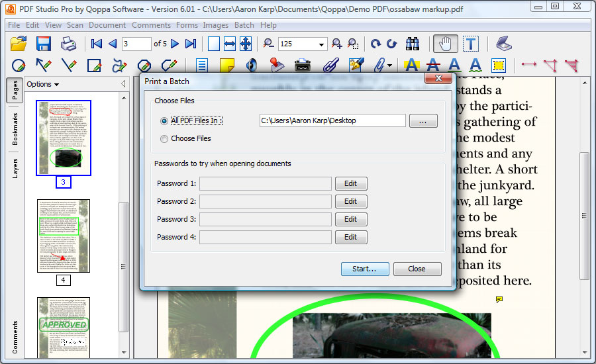The height and width of the screenshot is (364, 596).
Task: Rotate the page clockwise
Action: [375, 44]
